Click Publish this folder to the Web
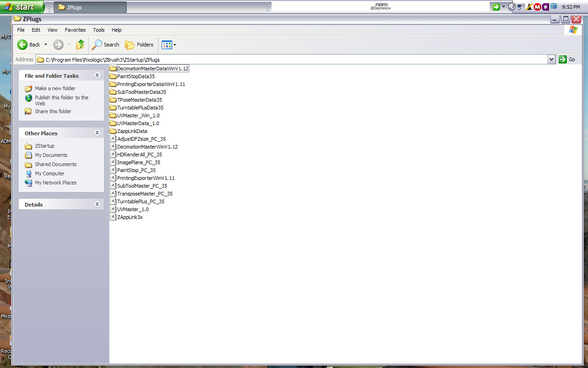 pyautogui.click(x=62, y=100)
